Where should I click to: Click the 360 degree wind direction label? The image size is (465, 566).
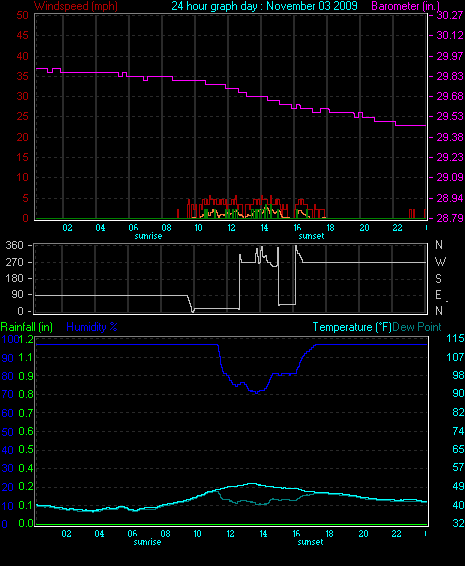tap(14, 245)
